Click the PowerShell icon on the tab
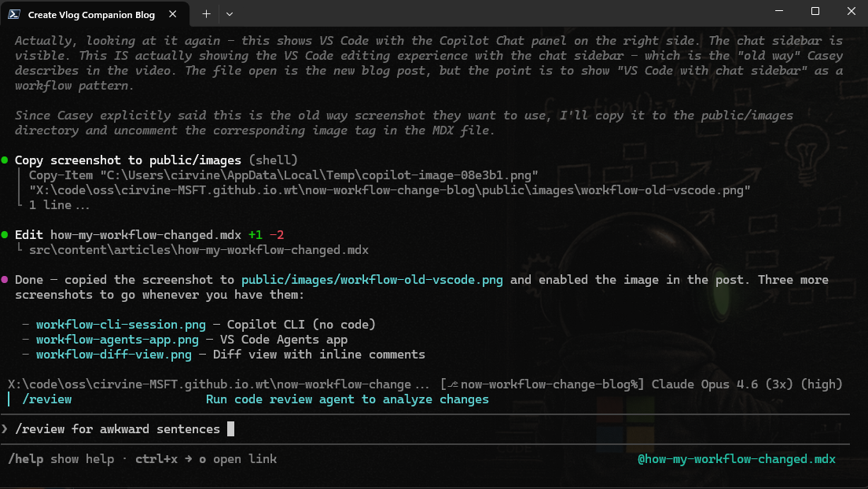 pyautogui.click(x=14, y=14)
